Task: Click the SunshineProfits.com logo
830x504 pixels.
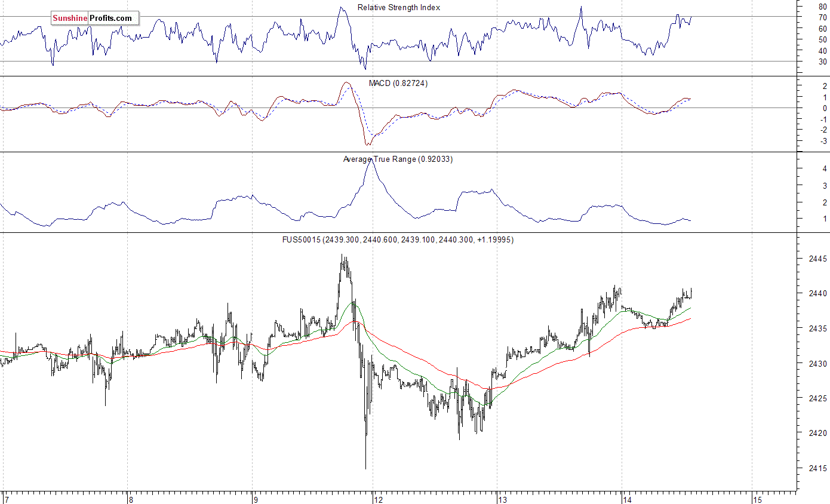Action: pyautogui.click(x=94, y=19)
